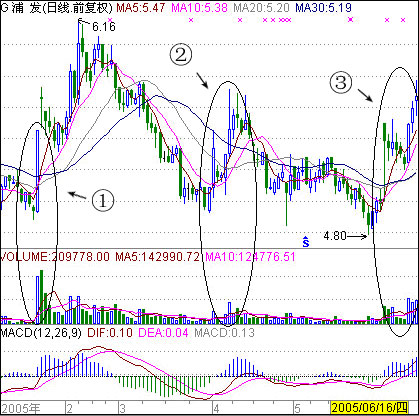The height and width of the screenshot is (416, 419).
Task: Click the 2005年 time axis label
Action: tap(21, 408)
